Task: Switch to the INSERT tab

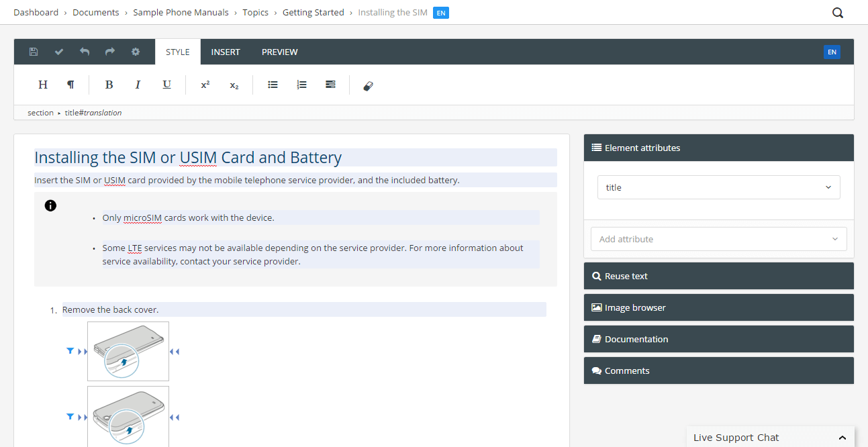Action: click(x=226, y=52)
